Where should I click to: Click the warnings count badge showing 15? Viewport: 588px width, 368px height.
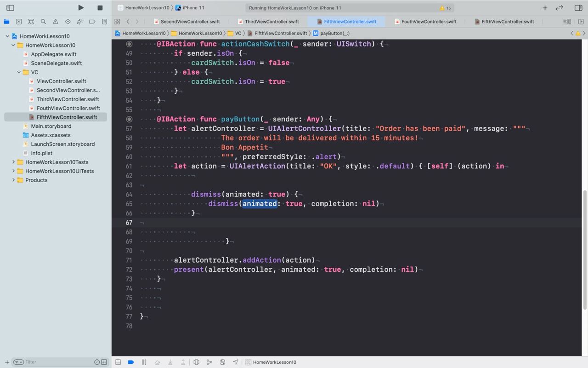(445, 8)
